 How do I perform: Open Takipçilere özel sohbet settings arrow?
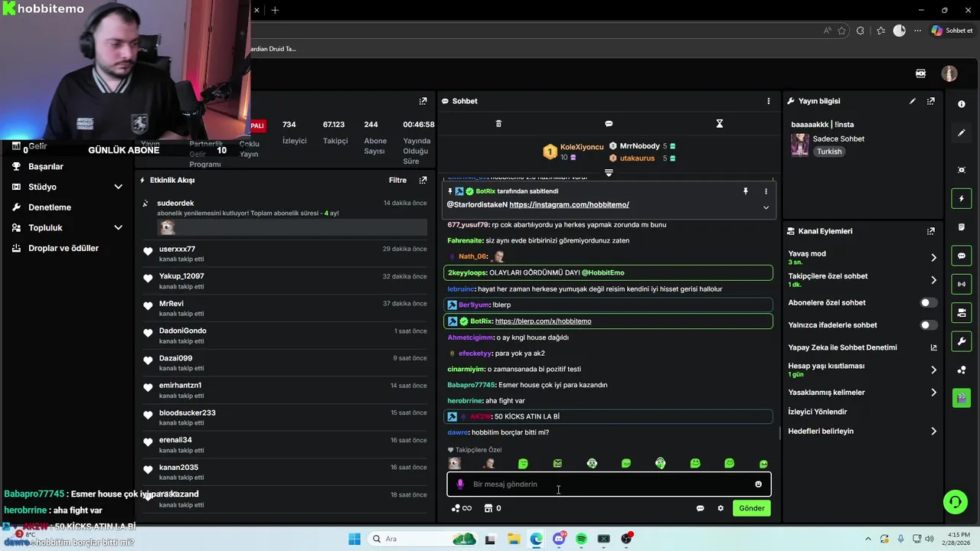click(x=933, y=280)
